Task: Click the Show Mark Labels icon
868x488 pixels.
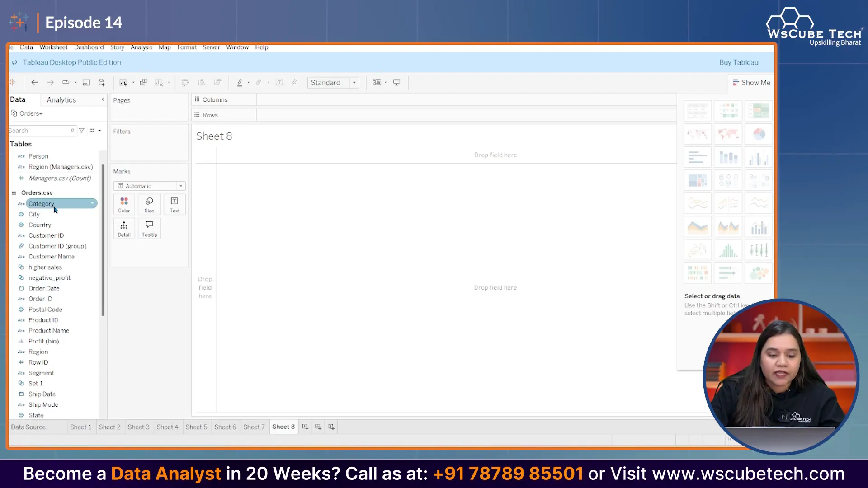Action: click(x=279, y=82)
